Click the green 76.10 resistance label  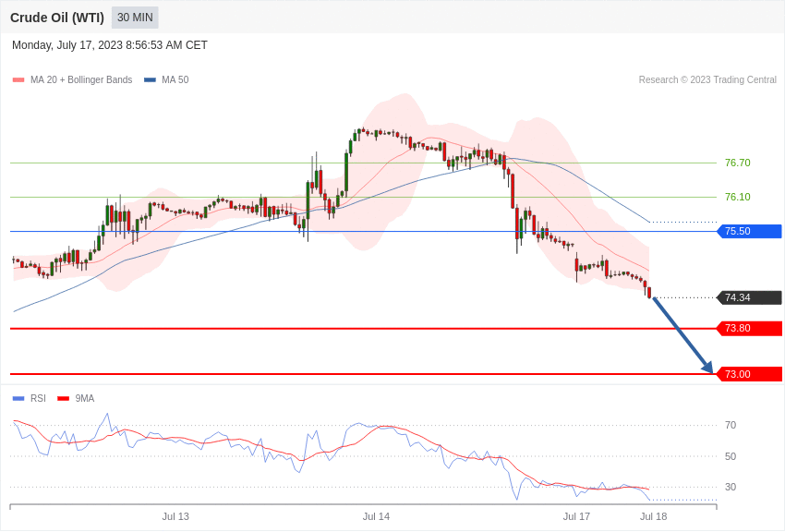tap(738, 197)
